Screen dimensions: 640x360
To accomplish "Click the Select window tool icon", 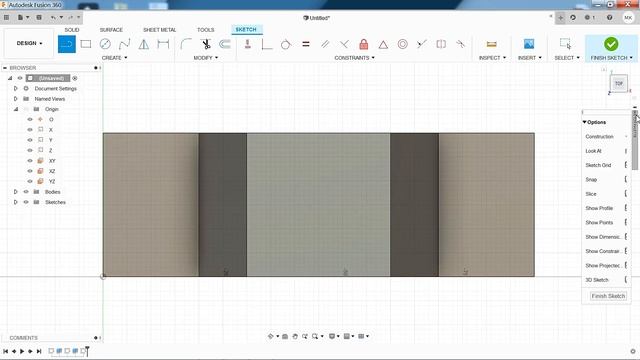I will pyautogui.click(x=566, y=43).
